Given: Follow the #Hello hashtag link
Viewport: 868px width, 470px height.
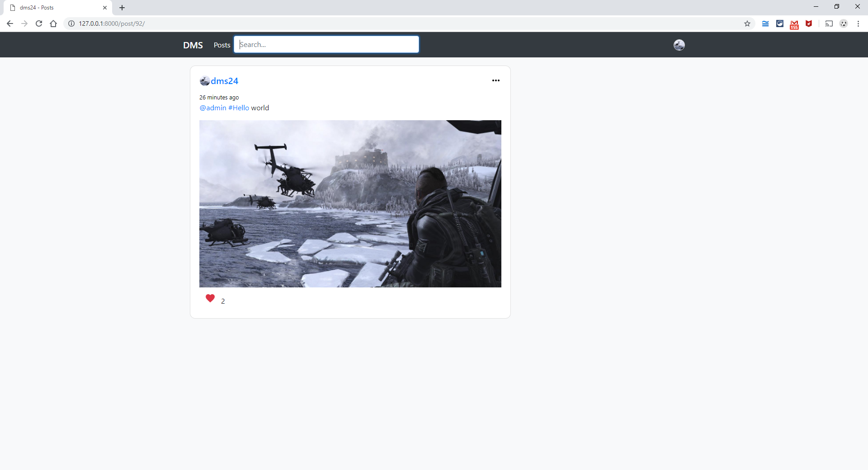Looking at the screenshot, I should click(239, 108).
